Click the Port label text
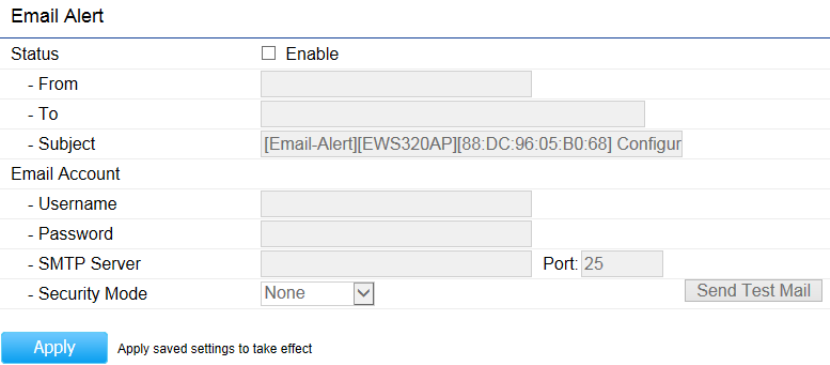Image resolution: width=830 pixels, height=365 pixels. click(x=560, y=263)
